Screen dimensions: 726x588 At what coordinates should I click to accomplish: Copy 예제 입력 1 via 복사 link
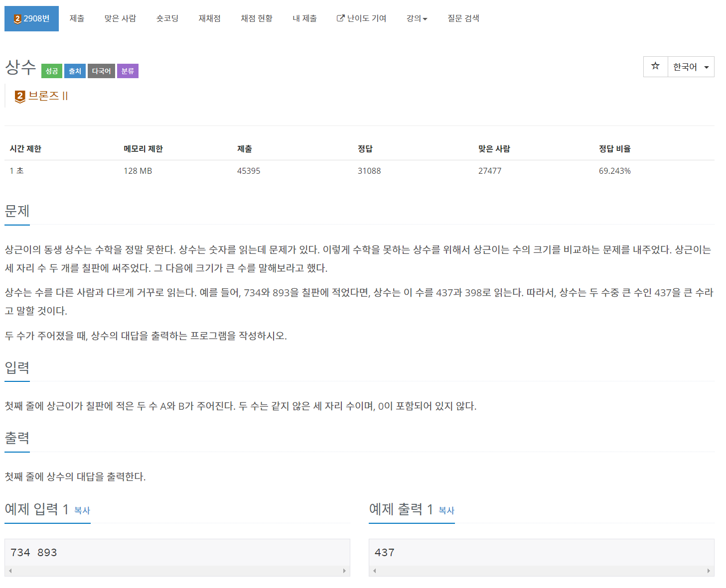[82, 510]
